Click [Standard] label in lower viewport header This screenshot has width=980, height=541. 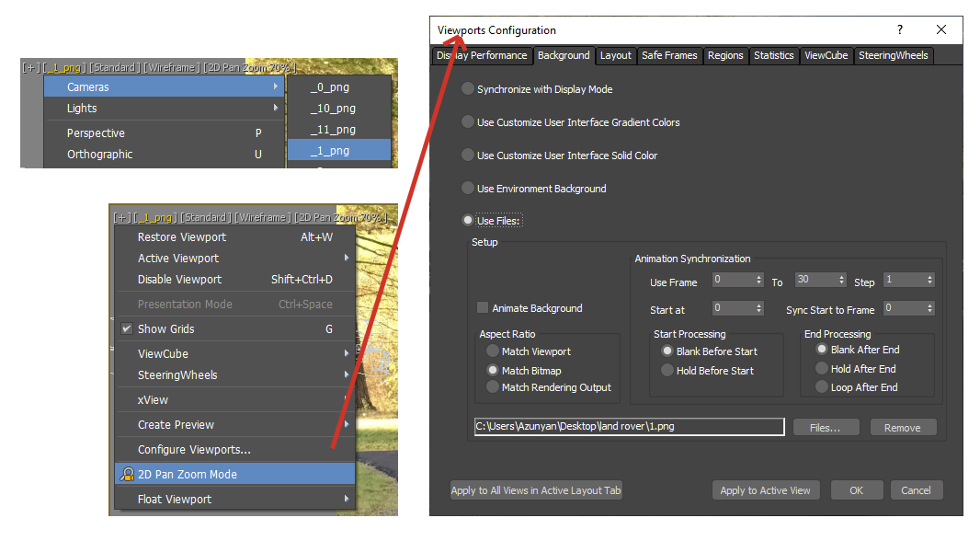(x=206, y=217)
